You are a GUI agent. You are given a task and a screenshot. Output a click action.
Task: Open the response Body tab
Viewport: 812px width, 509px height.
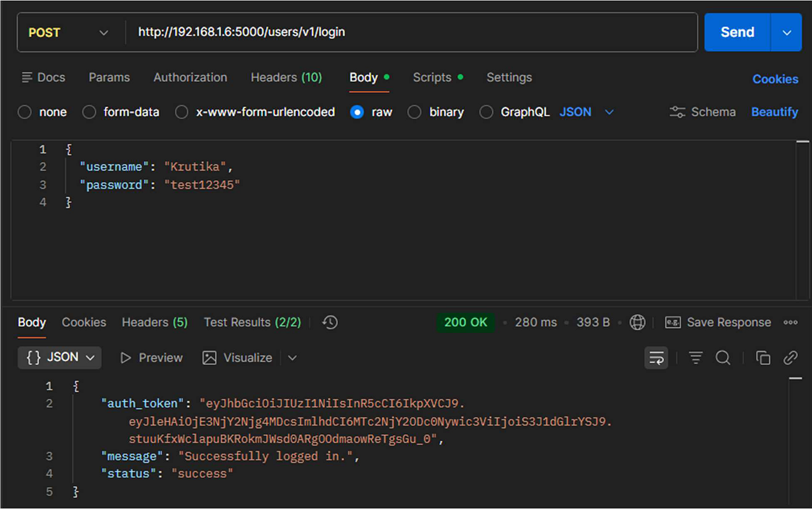coord(32,322)
